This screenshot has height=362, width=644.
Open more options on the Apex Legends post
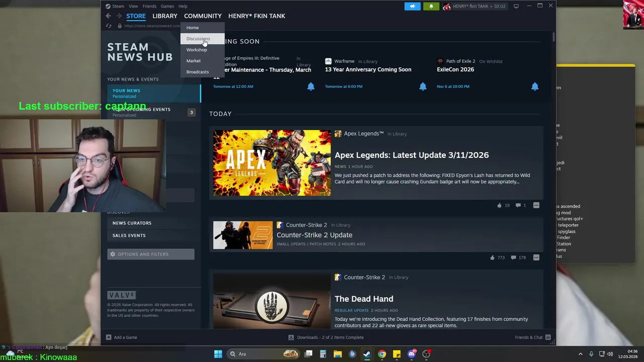(536, 205)
